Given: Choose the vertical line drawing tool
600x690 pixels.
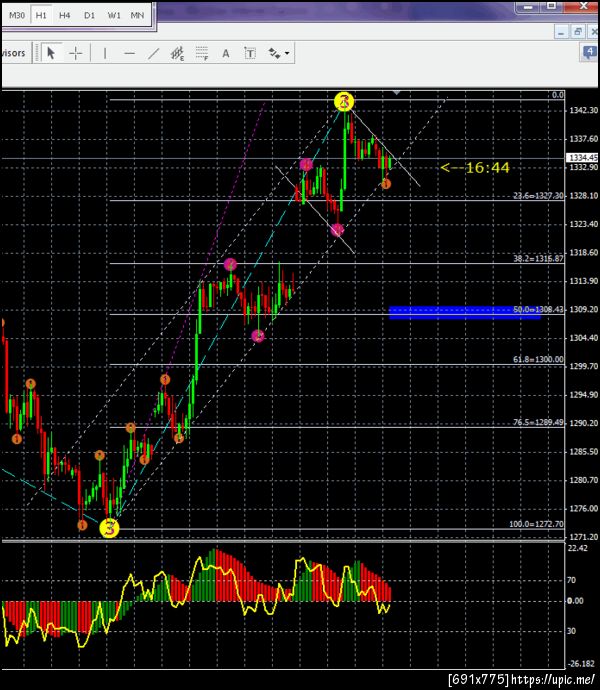Looking at the screenshot, I should 105,54.
